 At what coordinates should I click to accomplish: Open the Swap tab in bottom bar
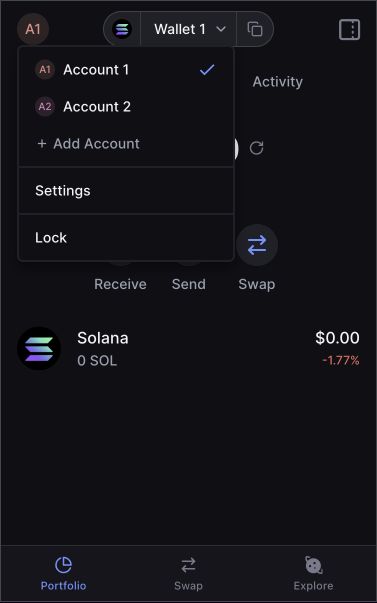pos(188,574)
